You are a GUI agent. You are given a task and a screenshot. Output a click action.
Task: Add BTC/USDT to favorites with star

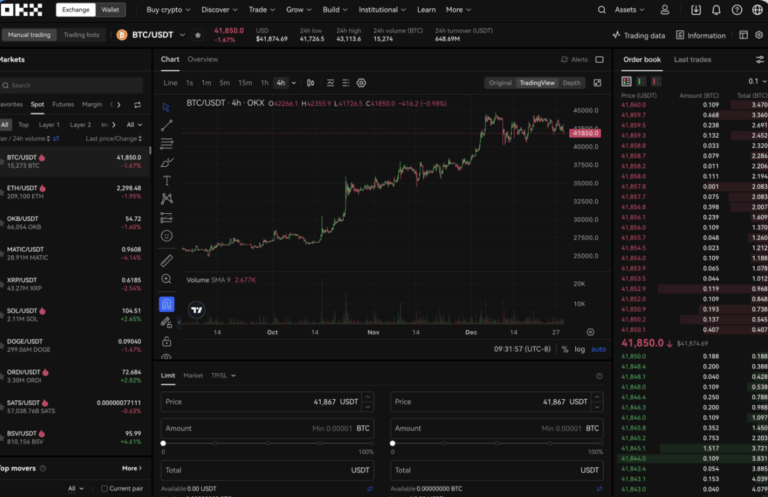pyautogui.click(x=198, y=35)
